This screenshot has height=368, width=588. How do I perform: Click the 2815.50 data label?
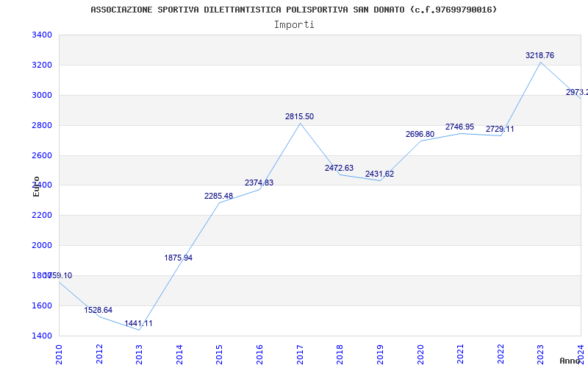pyautogui.click(x=299, y=117)
